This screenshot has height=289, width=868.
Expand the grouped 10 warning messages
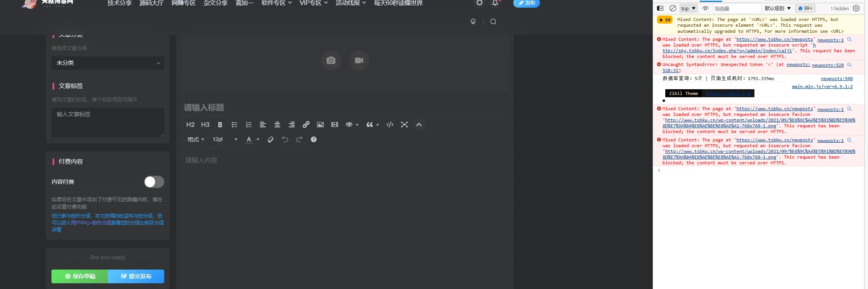coord(665,20)
